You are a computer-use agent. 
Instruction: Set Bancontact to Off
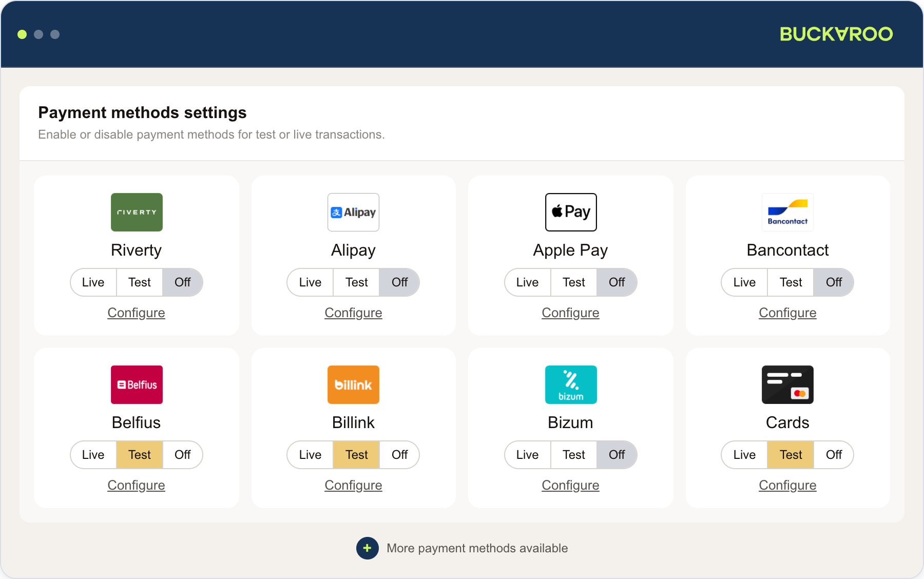pos(834,282)
